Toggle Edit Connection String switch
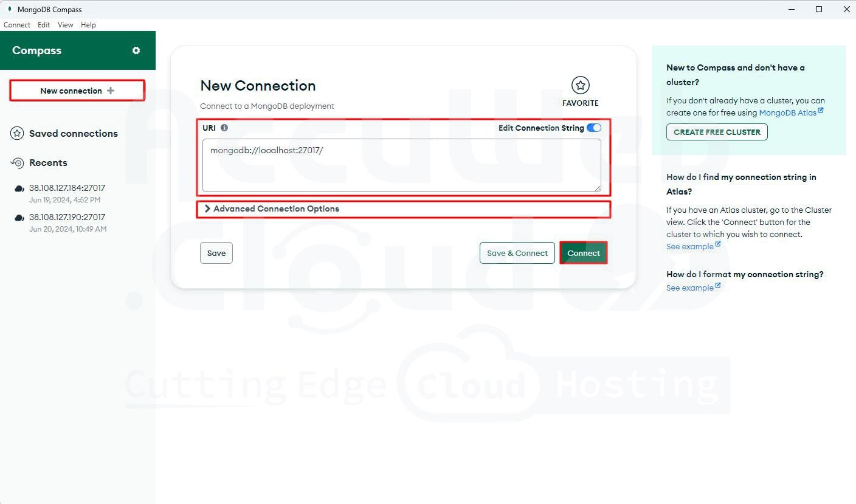Screen dimensions: 856x504 click(594, 128)
